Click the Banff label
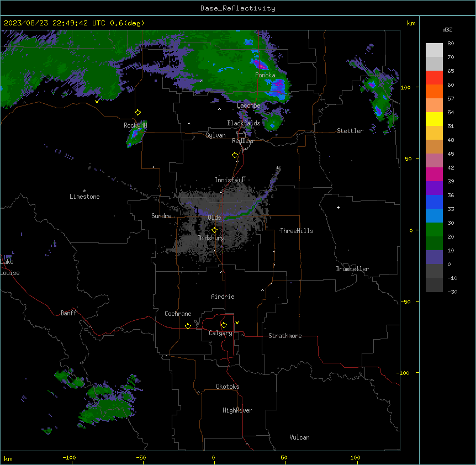This screenshot has height=465, width=476. coord(68,313)
